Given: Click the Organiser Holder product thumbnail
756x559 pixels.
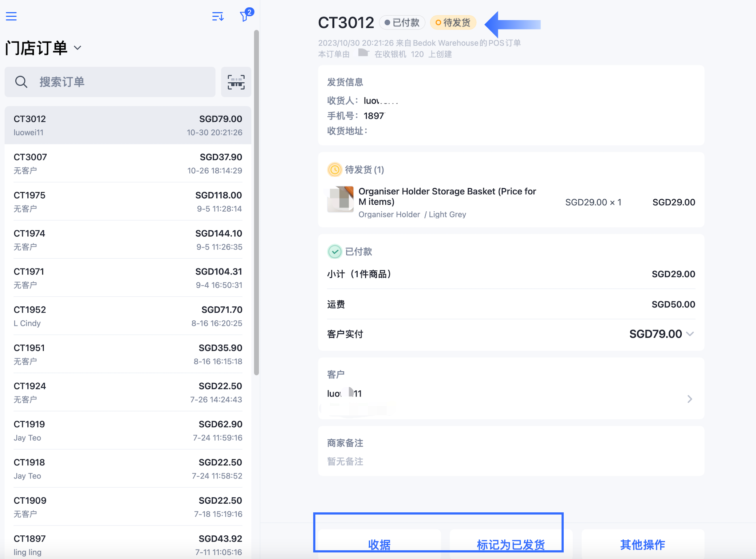Looking at the screenshot, I should coord(340,199).
